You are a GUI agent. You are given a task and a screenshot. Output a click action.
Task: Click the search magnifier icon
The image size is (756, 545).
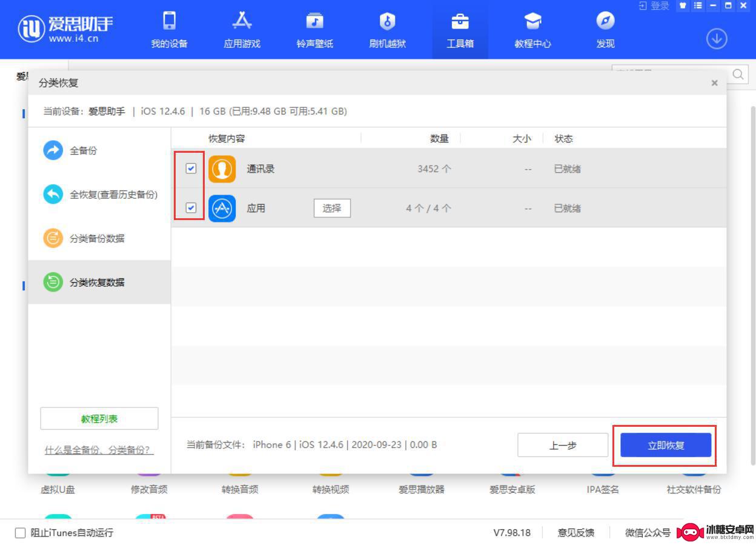pyautogui.click(x=738, y=74)
